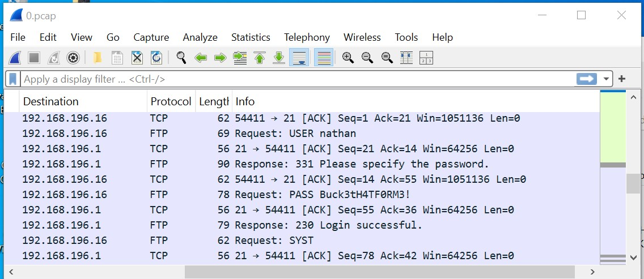Sort by Info column header
The height and width of the screenshot is (279, 644).
point(416,101)
